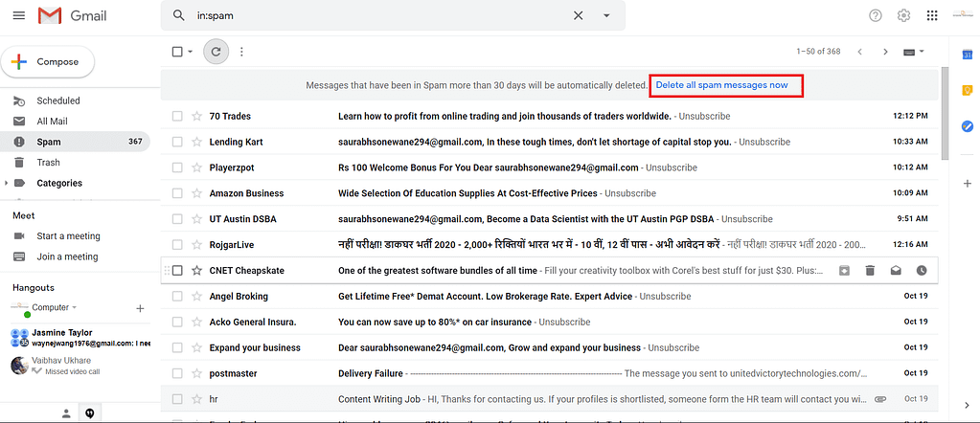Select the Angel Broking email checkbox
980x423 pixels.
click(177, 296)
